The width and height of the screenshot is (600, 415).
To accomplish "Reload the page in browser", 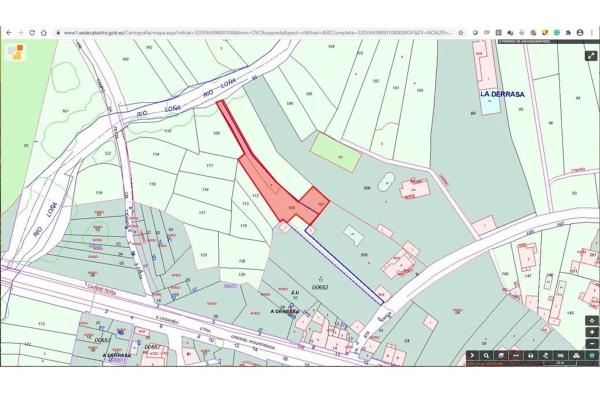I will tap(31, 32).
